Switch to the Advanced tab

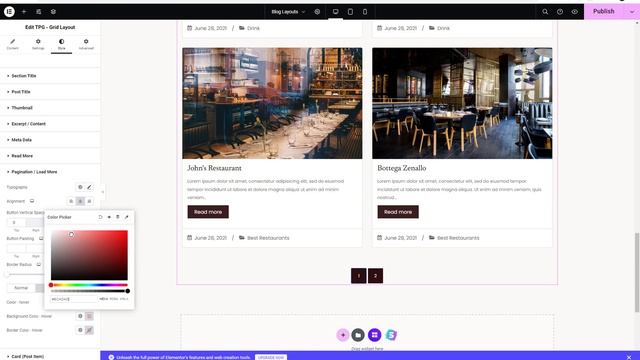(86, 44)
